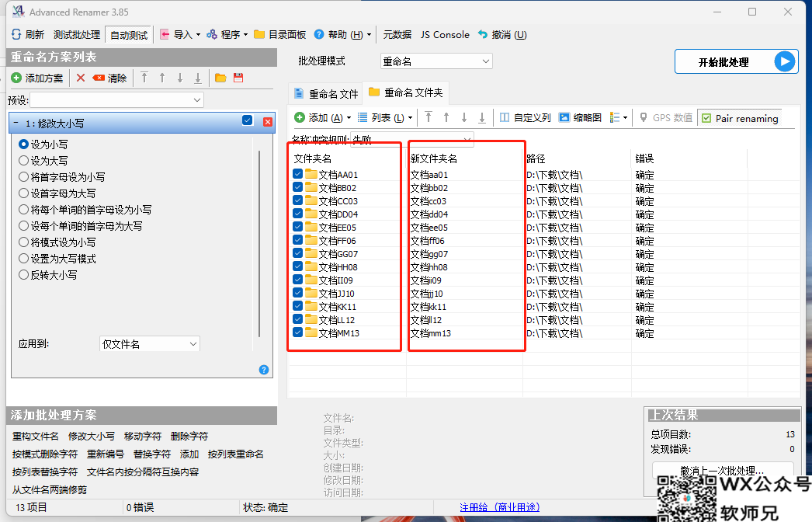Move item up in file list toolbar
This screenshot has width=812, height=522.
click(446, 117)
